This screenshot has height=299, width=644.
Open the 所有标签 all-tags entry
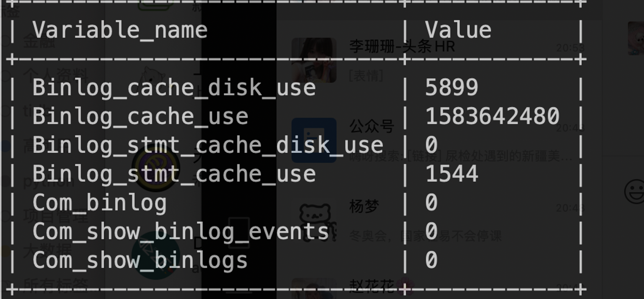pos(56,285)
